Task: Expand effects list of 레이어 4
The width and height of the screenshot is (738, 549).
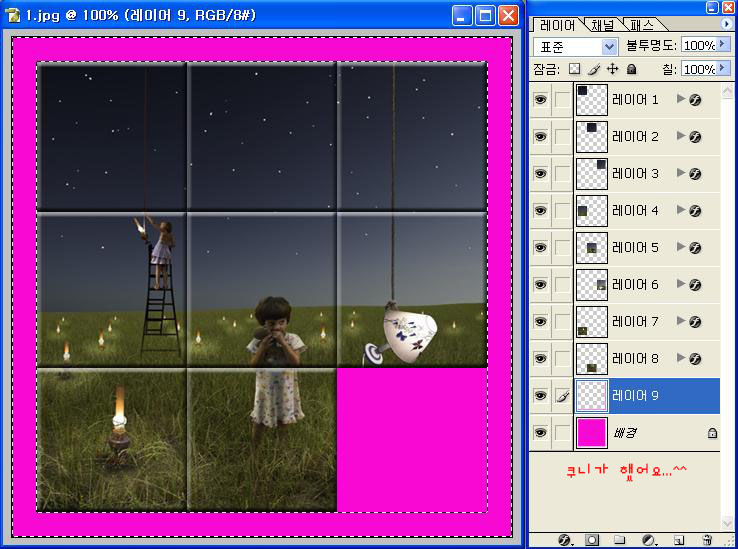Action: point(680,210)
